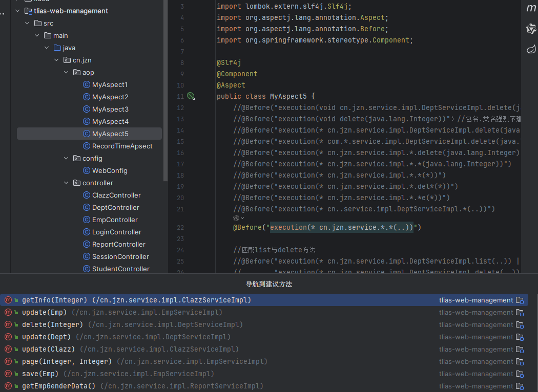Click the @Component annotation on line 9

237,74
